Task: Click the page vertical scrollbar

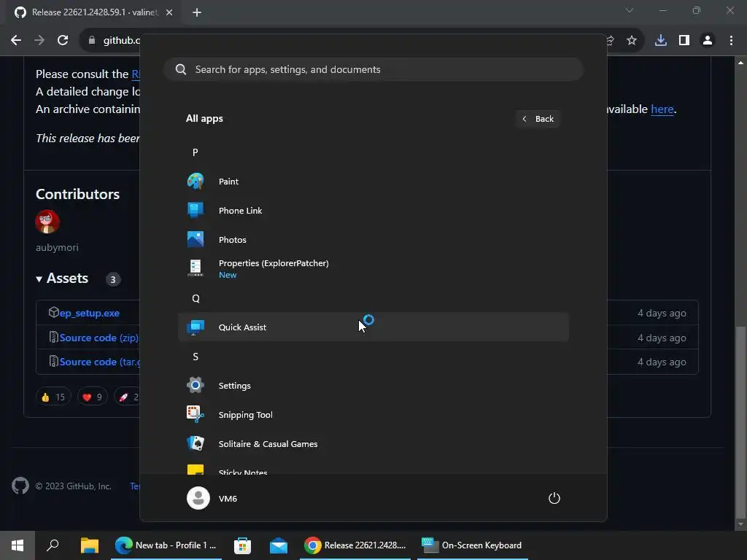Action: coord(740,421)
